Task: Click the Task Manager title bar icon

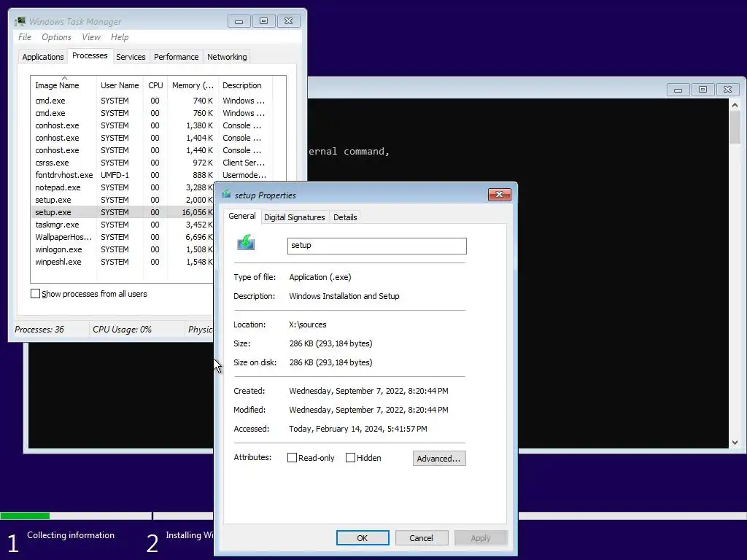Action: [x=20, y=21]
